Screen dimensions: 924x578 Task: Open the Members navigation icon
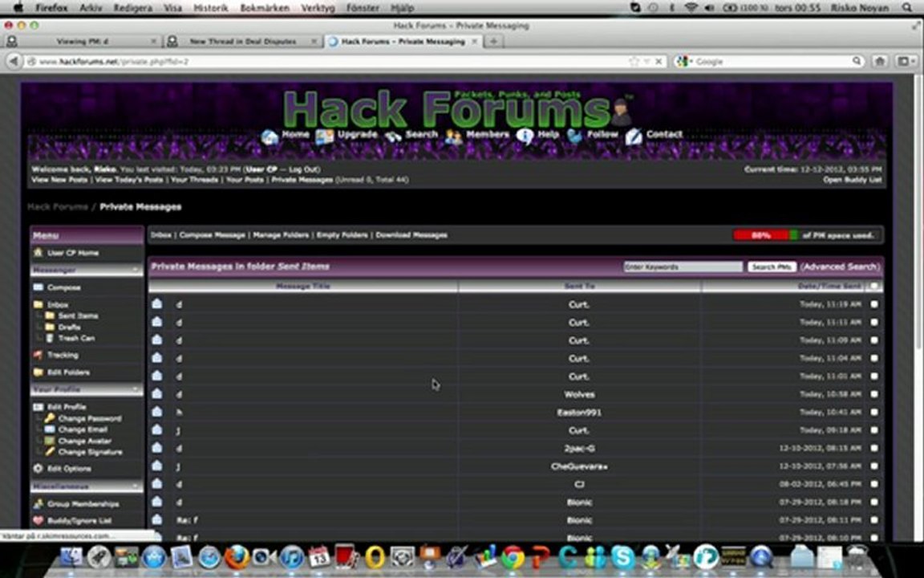[x=454, y=136]
